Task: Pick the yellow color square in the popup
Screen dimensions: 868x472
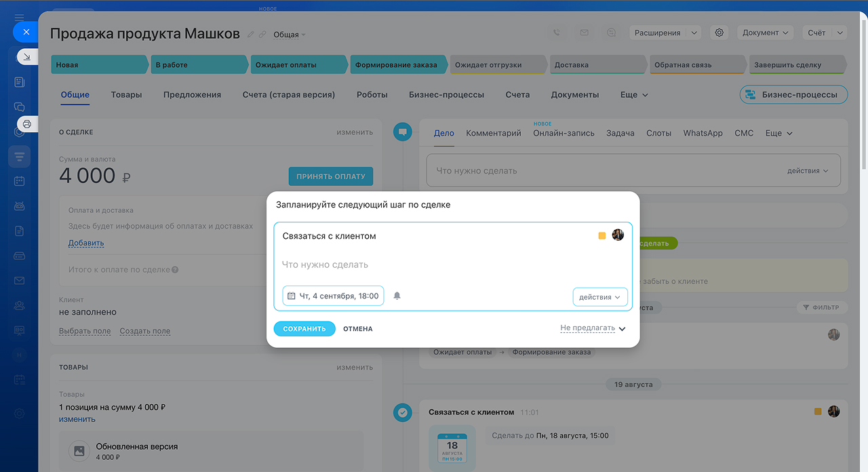Action: (602, 236)
